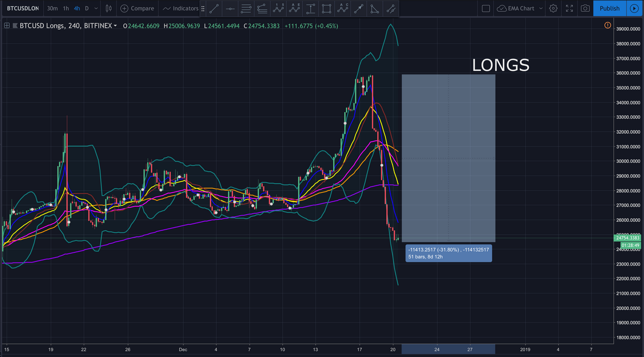Select the Triangle pattern tool

375,9
